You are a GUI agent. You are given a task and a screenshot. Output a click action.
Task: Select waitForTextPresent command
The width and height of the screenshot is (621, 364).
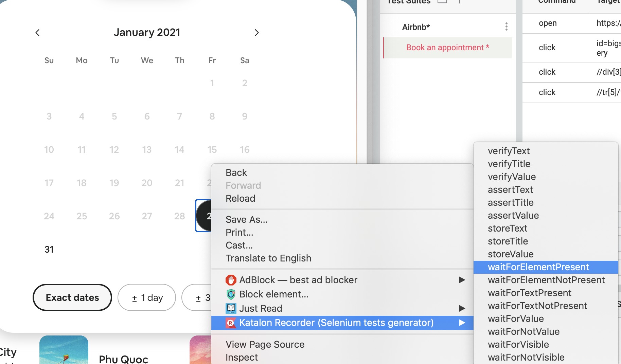[x=546, y=293]
